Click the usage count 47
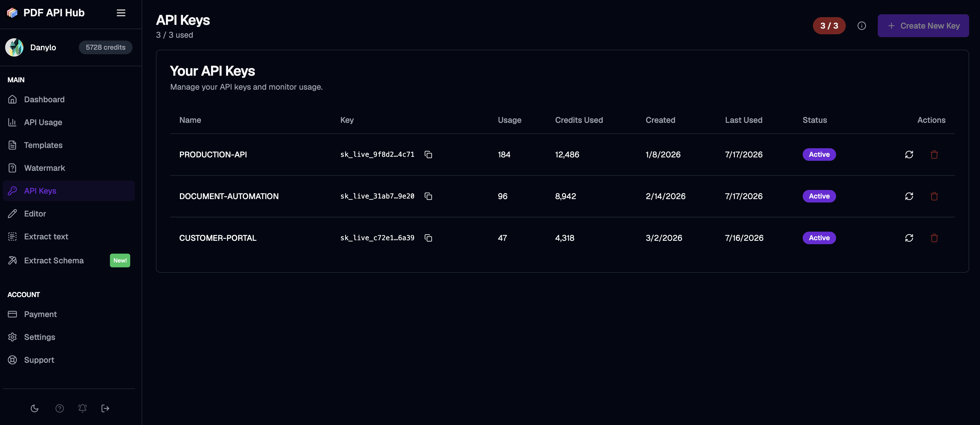This screenshot has height=425, width=980. pyautogui.click(x=502, y=238)
